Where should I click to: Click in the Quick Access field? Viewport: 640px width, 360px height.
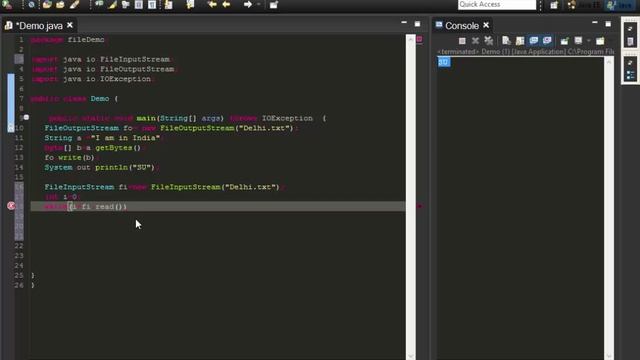click(x=497, y=4)
